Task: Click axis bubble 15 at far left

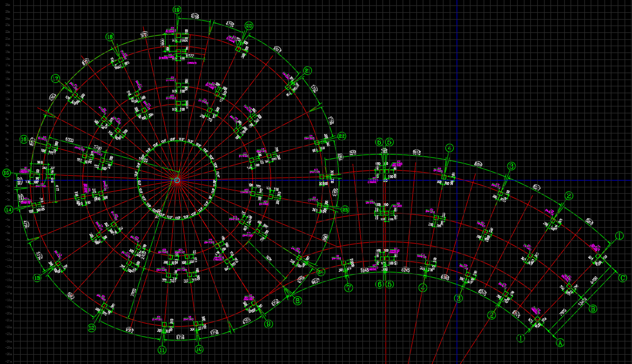Action: (6, 173)
